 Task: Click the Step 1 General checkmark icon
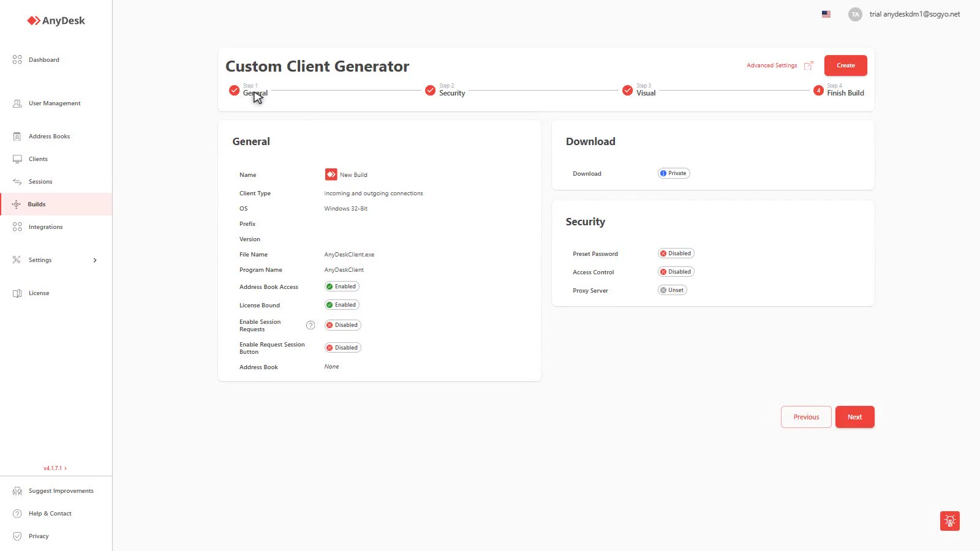click(x=234, y=91)
